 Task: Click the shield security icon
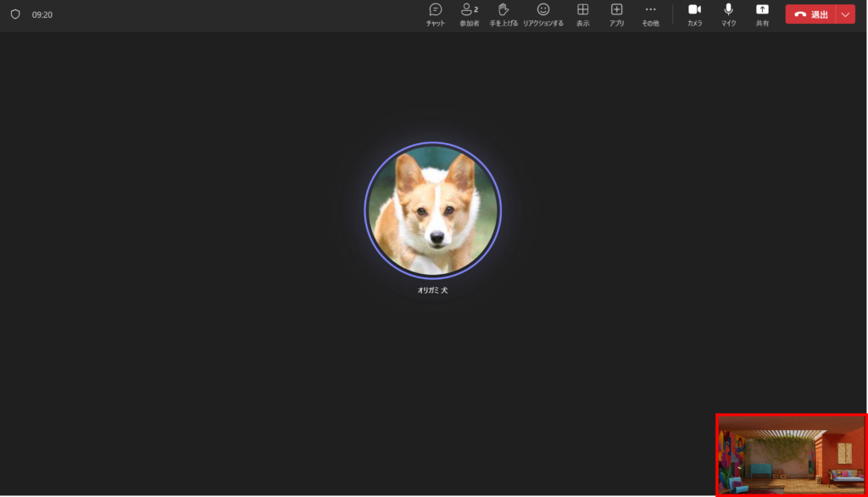click(x=15, y=14)
